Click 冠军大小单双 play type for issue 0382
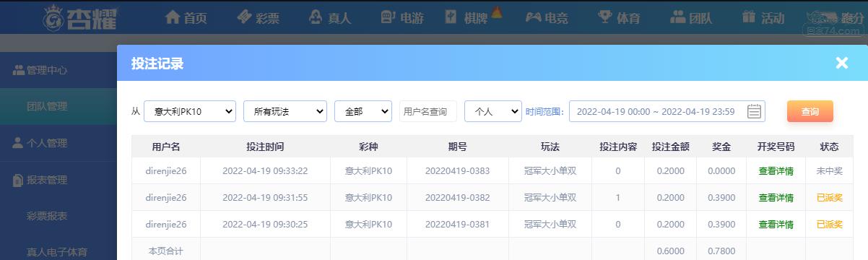Viewport: 868px width, 260px height. (550, 198)
